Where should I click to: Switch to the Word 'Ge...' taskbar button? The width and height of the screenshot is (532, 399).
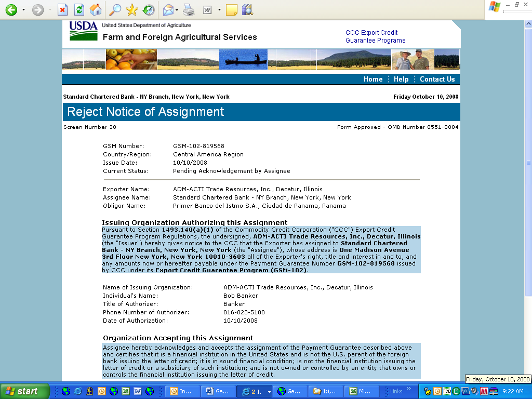tap(218, 391)
